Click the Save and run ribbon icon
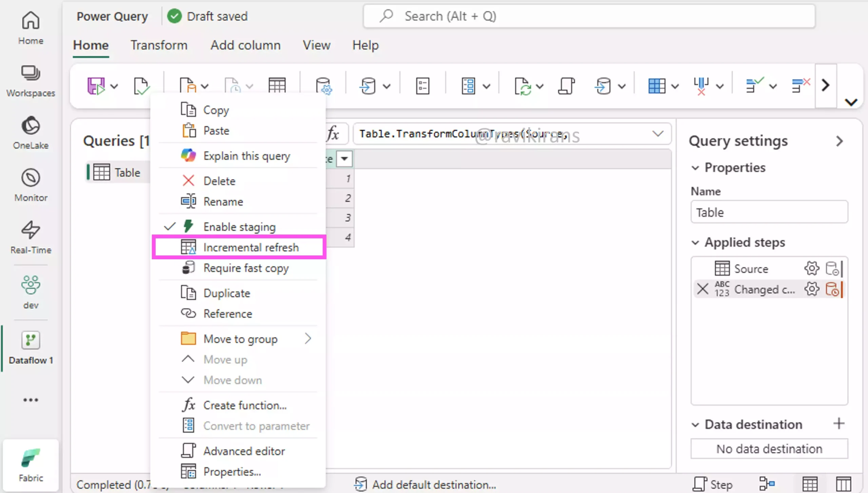The image size is (868, 493). 96,86
